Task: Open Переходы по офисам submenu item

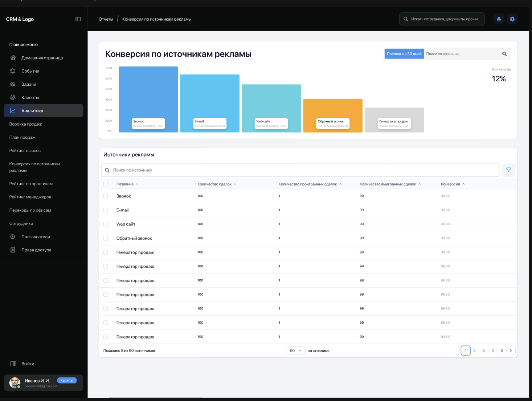Action: pyautogui.click(x=30, y=210)
